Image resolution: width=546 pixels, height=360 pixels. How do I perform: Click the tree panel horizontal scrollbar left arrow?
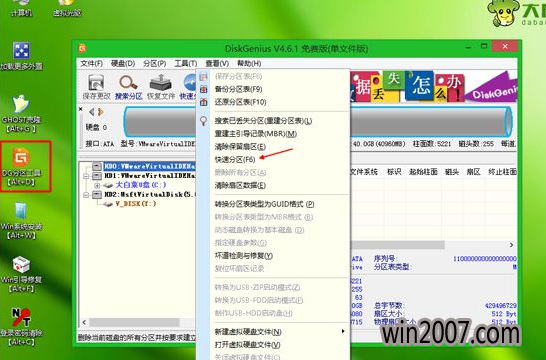pyautogui.click(x=84, y=322)
